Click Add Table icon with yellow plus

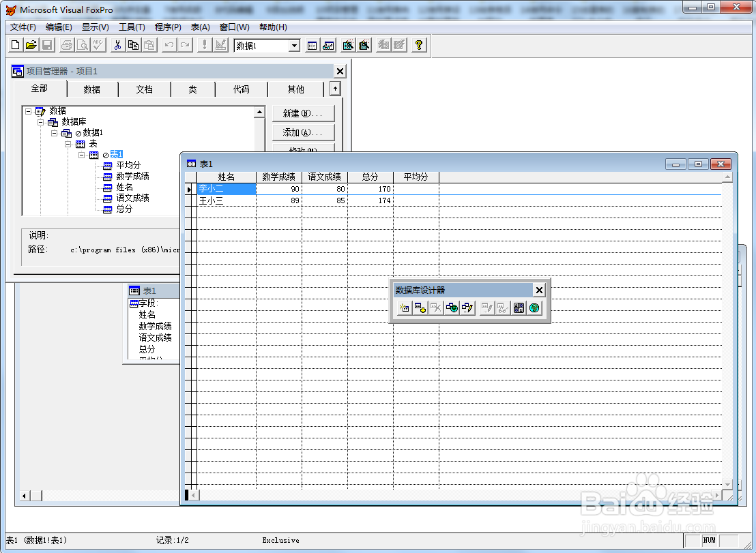(420, 308)
